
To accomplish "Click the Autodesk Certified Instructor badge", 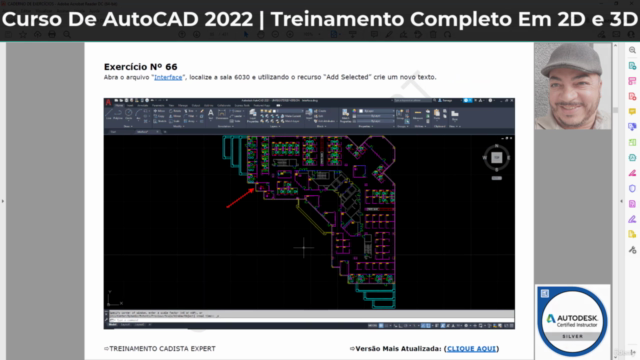I will pyautogui.click(x=573, y=321).
